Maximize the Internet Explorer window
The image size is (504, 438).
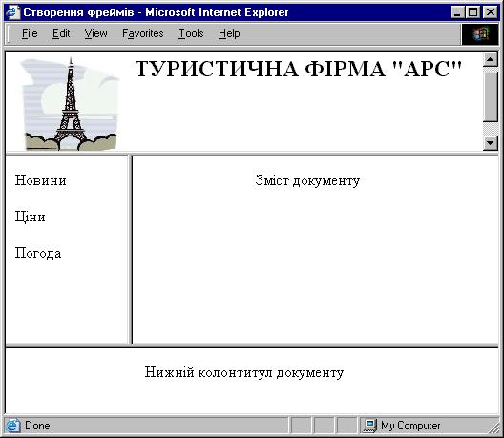point(472,12)
